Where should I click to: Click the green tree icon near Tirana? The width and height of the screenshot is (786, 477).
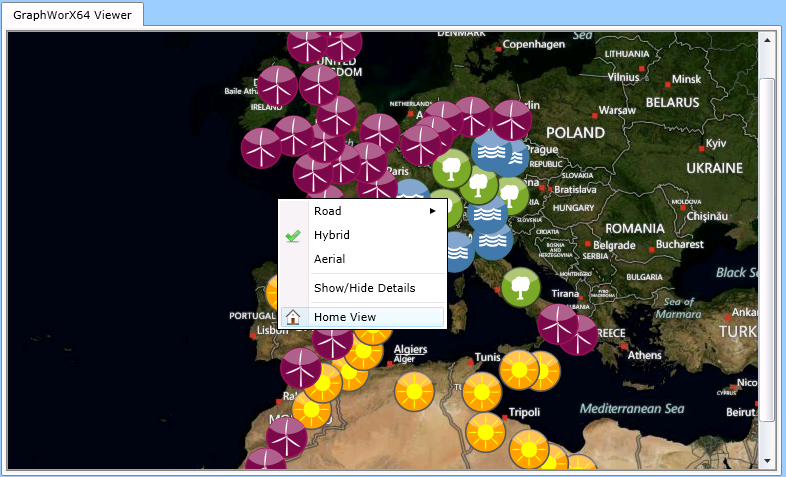(520, 287)
